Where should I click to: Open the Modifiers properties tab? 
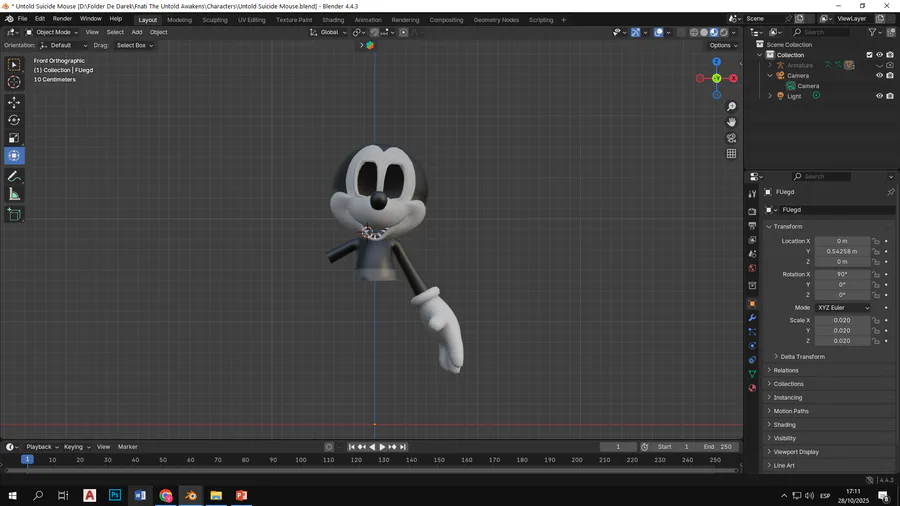click(x=752, y=318)
